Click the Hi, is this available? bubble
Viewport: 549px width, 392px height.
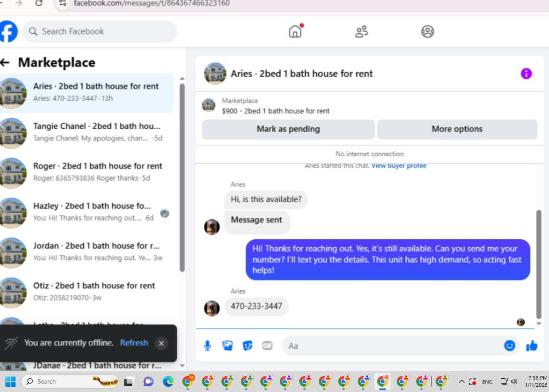coord(266,200)
